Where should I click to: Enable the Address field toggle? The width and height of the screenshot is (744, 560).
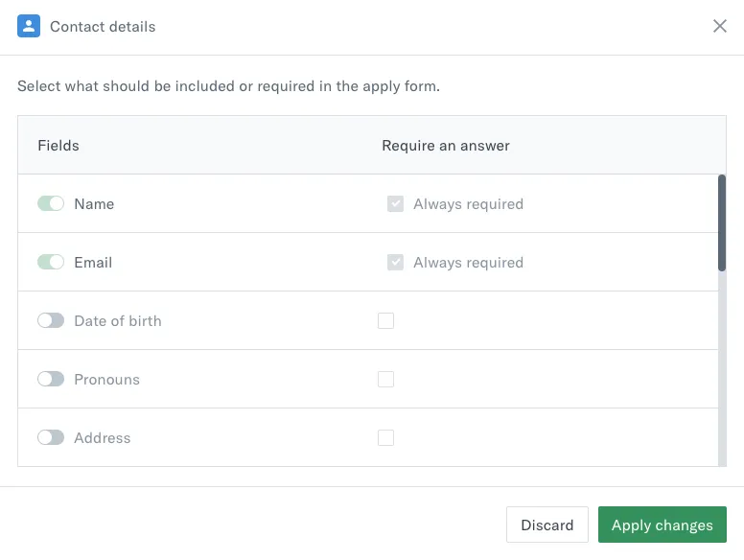[x=51, y=437]
